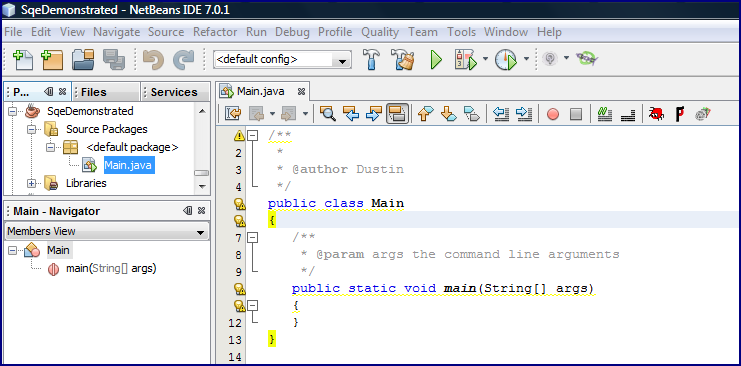Collapse the main method body fold
Image resolution: width=741 pixels, height=366 pixels.
[x=253, y=305]
